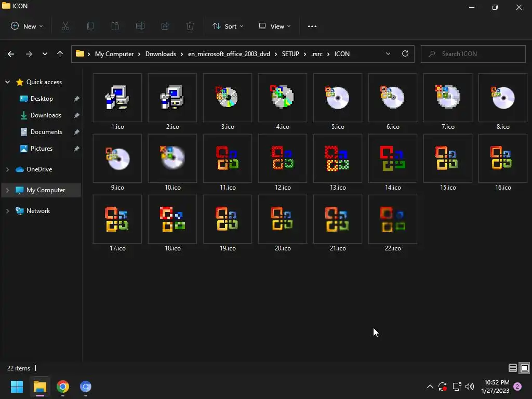Select the 21.ico file thumbnail

(x=338, y=219)
